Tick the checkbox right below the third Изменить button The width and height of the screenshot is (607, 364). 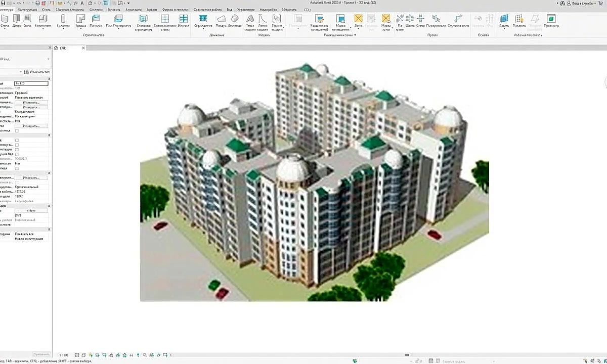[17, 131]
